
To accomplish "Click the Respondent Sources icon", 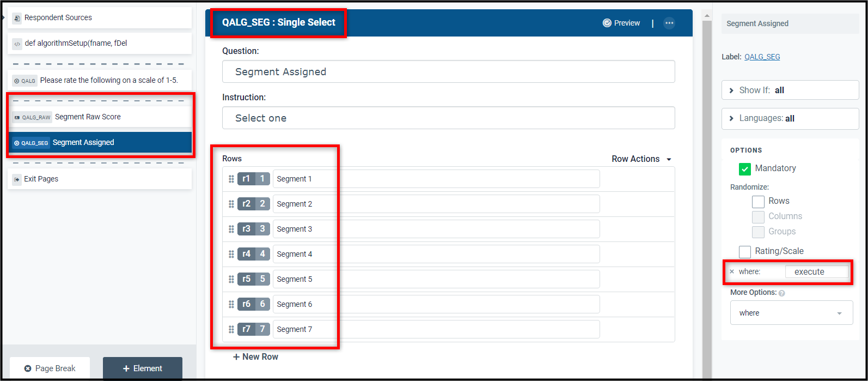I will (17, 18).
